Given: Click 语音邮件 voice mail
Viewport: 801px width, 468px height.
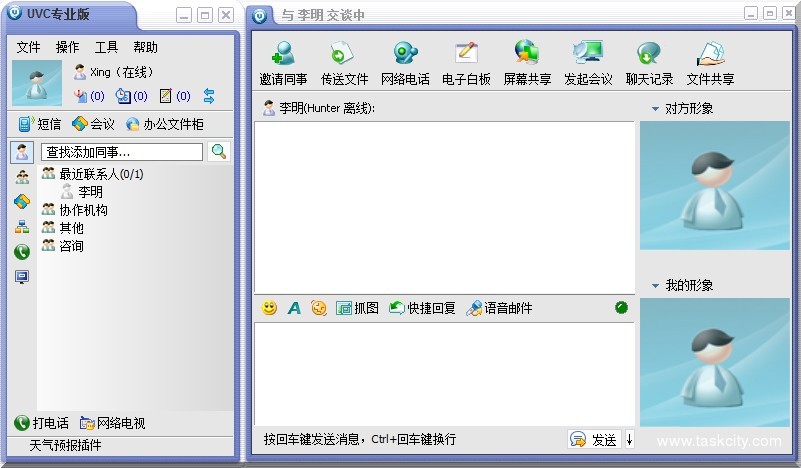Looking at the screenshot, I should tap(499, 308).
